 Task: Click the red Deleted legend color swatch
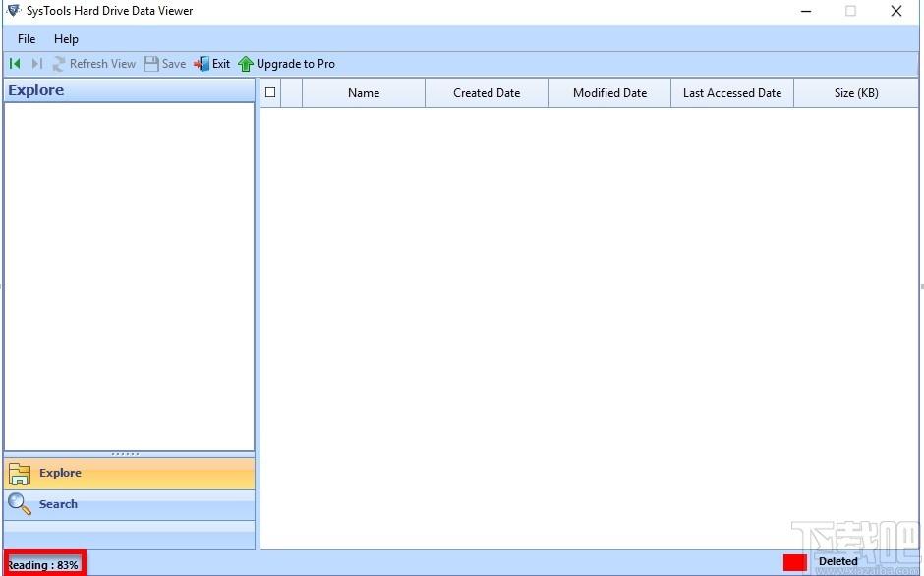(794, 562)
